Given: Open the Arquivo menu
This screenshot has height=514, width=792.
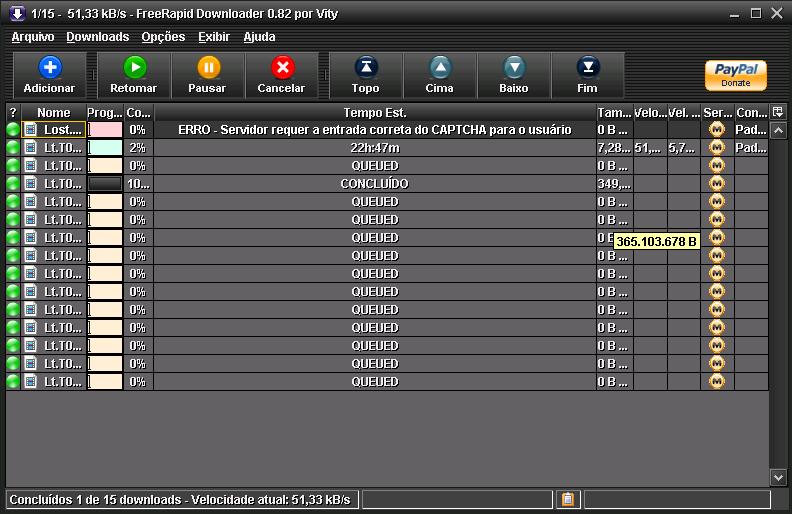Looking at the screenshot, I should coord(33,37).
